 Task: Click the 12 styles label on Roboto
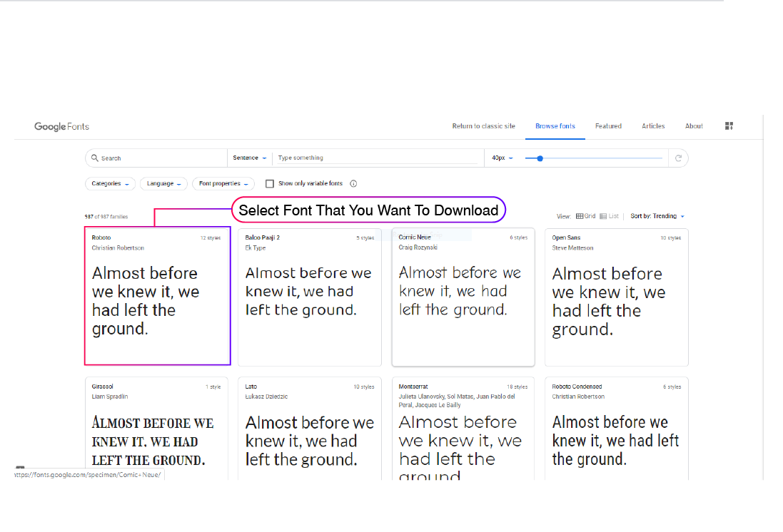click(211, 238)
